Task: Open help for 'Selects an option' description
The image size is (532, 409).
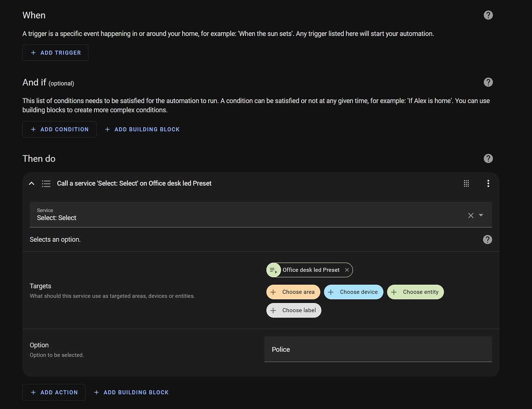Action: click(x=487, y=240)
